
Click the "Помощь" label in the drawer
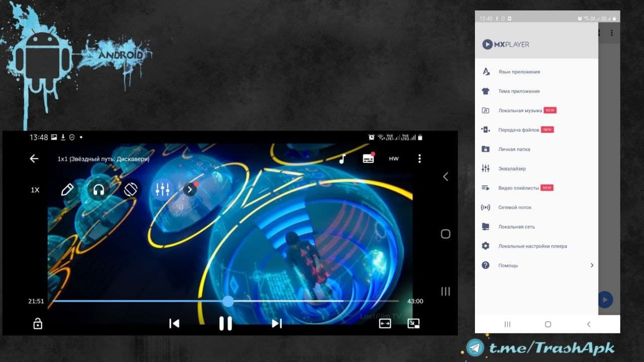(x=508, y=265)
